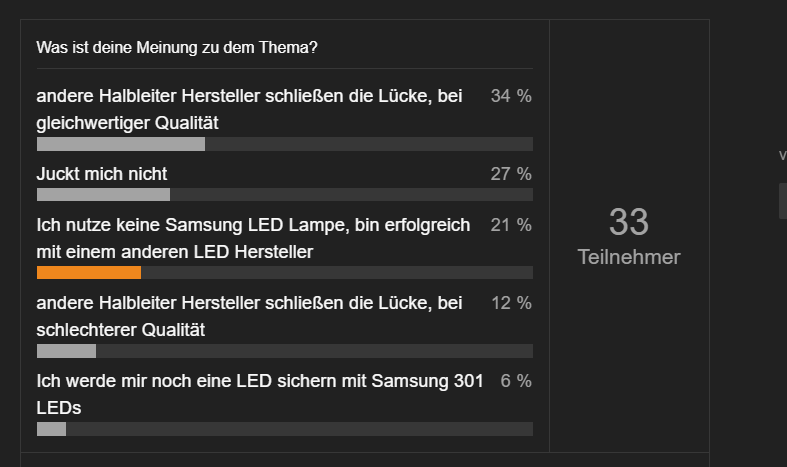The image size is (787, 467).
Task: Click the orange filled portion of the result bar
Action: point(88,273)
